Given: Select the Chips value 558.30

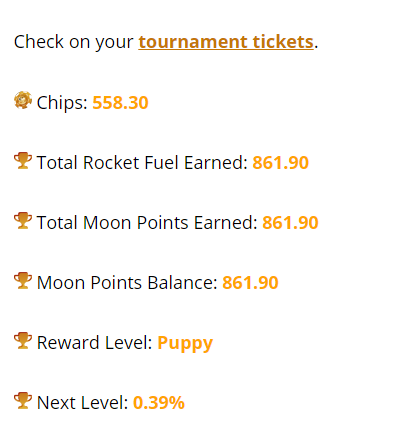Looking at the screenshot, I should [120, 103].
